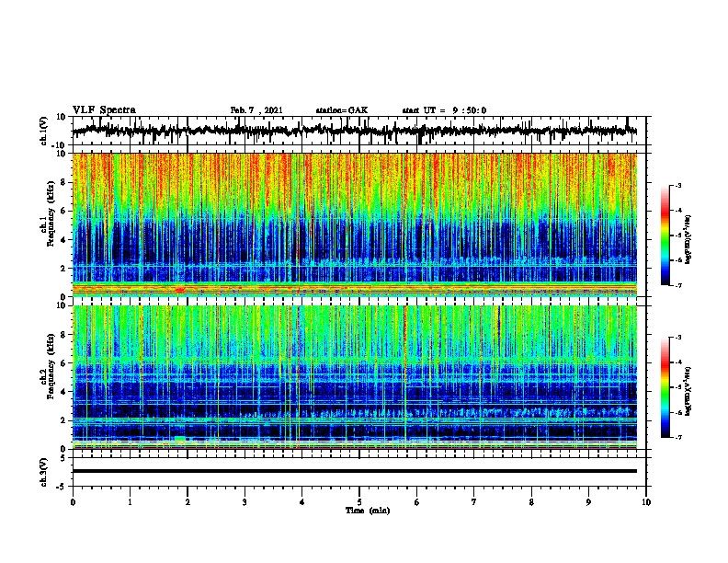This screenshot has height=563, width=728.
Task: Click the red low-frequency band in ch.1 spectrogram
Action: click(x=354, y=289)
